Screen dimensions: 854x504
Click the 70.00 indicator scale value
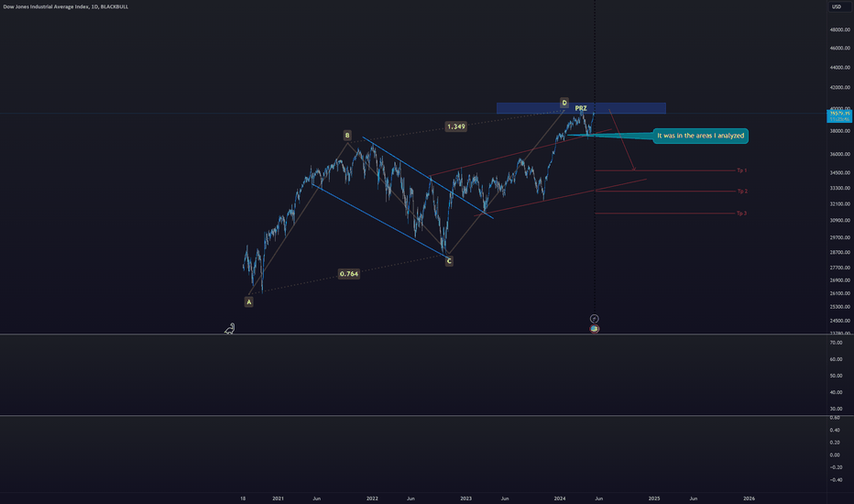click(x=836, y=343)
